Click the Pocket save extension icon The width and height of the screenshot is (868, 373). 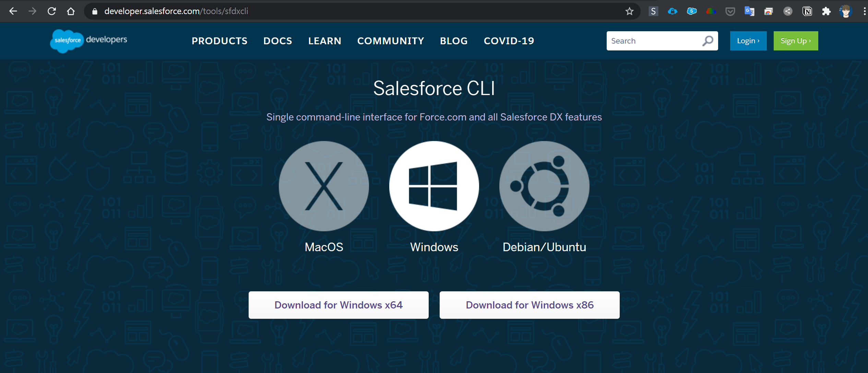730,11
